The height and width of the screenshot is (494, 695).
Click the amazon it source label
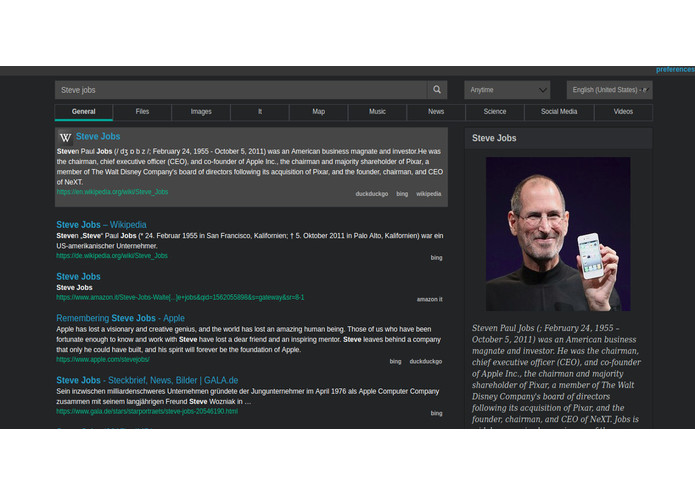429,299
